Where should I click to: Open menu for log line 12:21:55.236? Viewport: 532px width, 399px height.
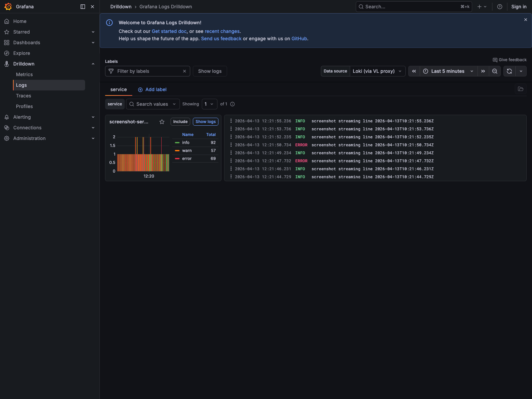(x=231, y=121)
